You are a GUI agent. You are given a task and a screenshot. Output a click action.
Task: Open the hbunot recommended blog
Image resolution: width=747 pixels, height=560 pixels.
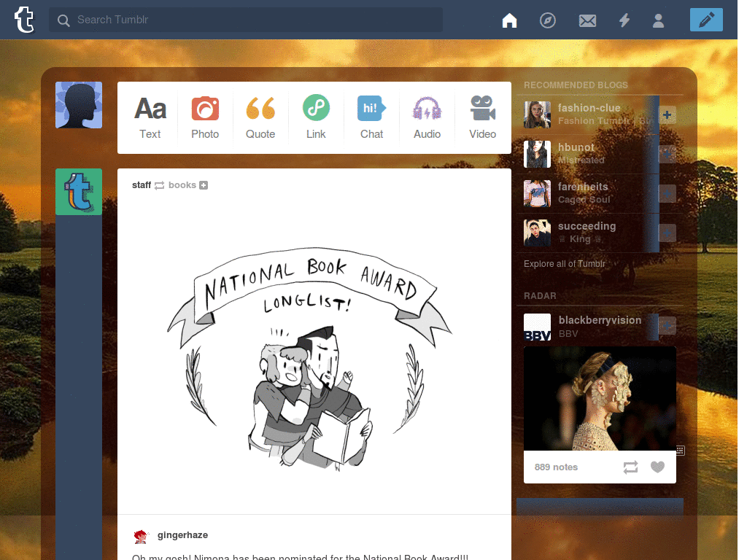coord(576,147)
